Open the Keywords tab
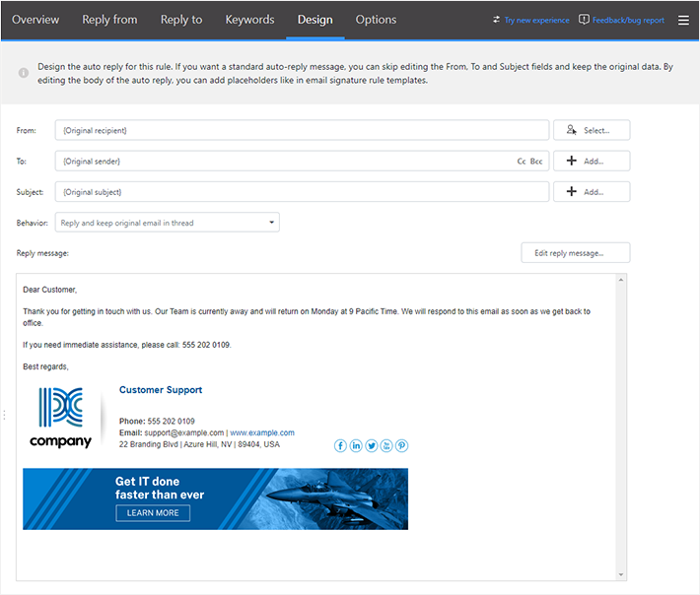This screenshot has height=595, width=700. 249,20
